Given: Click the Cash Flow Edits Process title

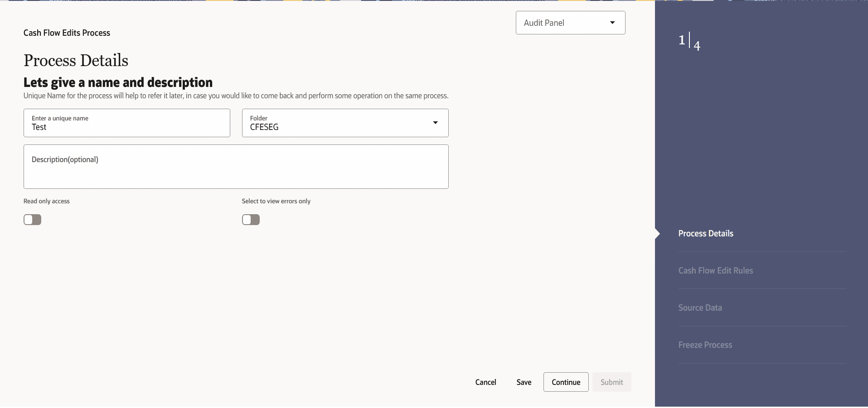Looking at the screenshot, I should coord(67,33).
